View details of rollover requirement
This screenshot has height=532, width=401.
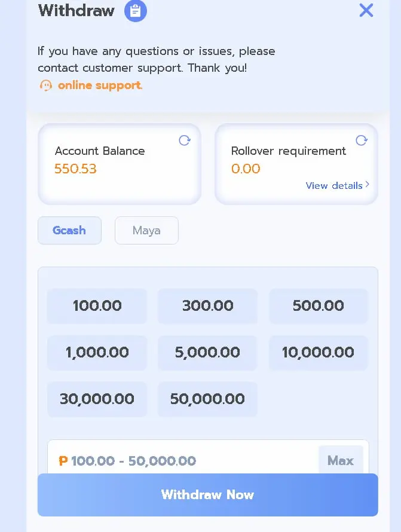pyautogui.click(x=334, y=185)
